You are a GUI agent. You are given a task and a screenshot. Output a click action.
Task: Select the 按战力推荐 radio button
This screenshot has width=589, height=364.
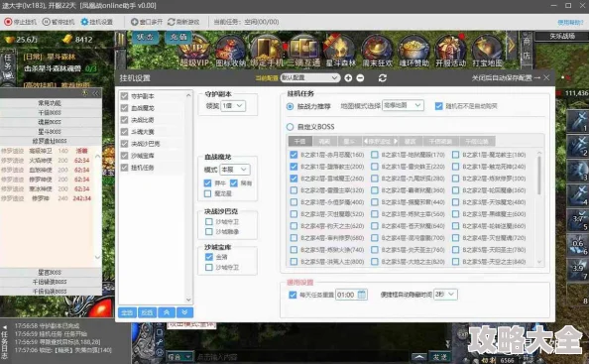(290, 107)
